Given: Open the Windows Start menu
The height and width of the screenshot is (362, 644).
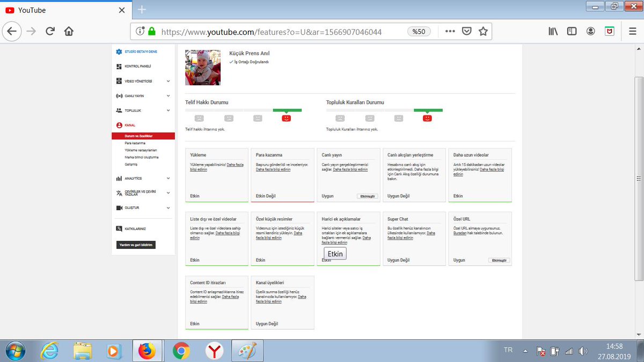Looking at the screenshot, I should [x=16, y=351].
